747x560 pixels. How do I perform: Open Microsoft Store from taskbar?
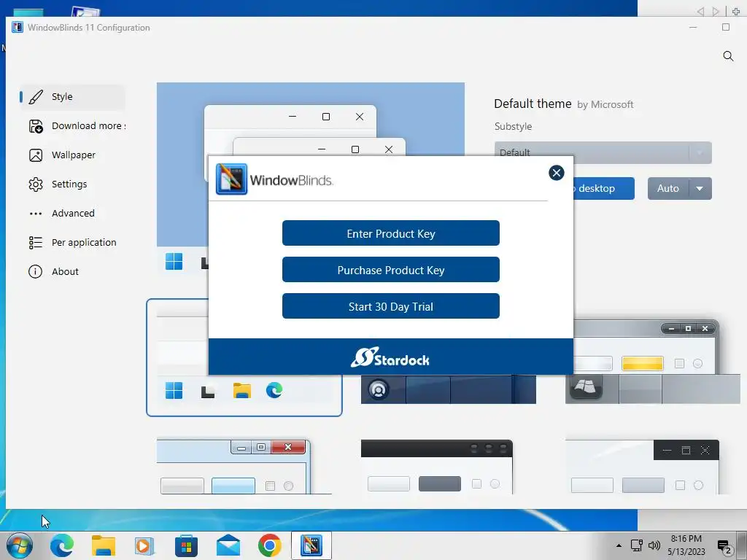tap(186, 545)
